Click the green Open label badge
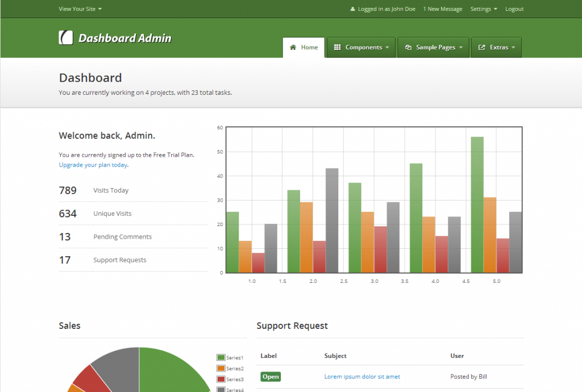 (x=271, y=377)
